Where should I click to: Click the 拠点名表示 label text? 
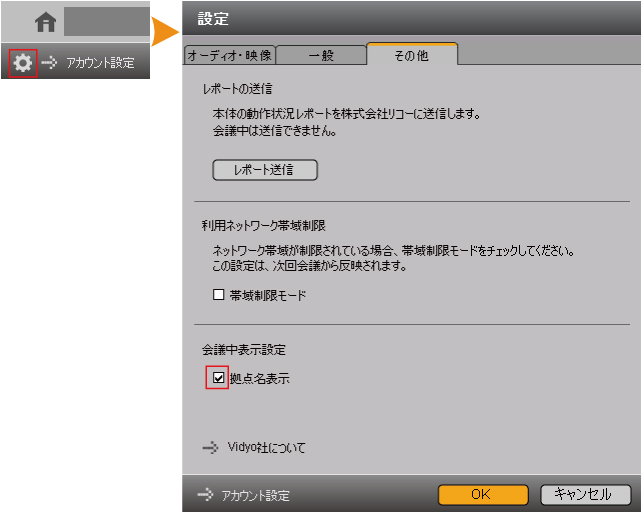coord(261,379)
